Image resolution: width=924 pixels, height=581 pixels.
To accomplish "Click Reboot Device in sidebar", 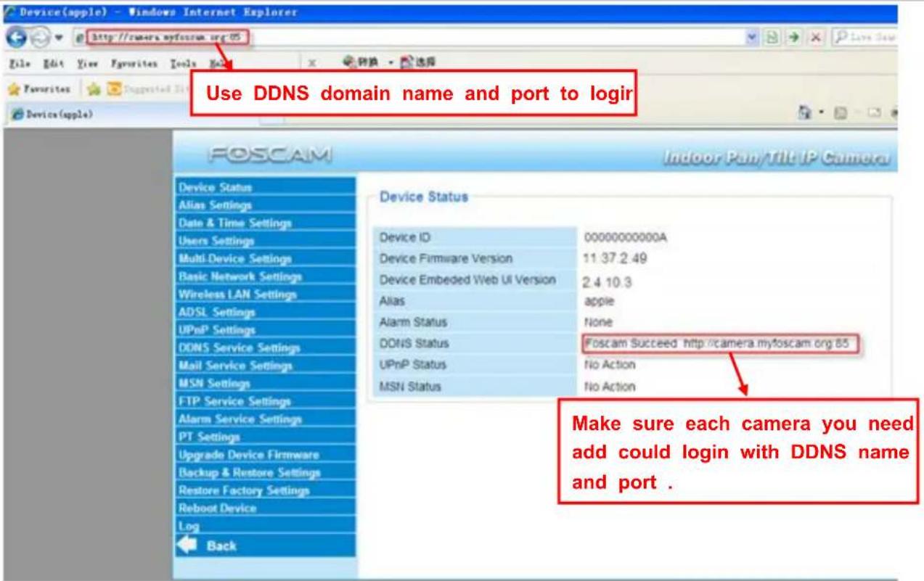I will pos(266,508).
